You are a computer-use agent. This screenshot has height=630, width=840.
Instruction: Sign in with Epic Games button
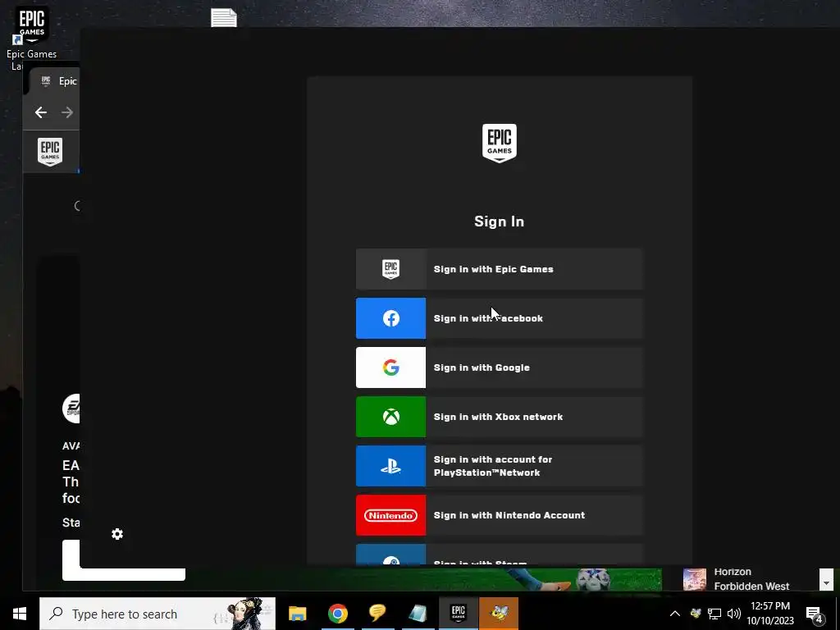[x=499, y=269]
